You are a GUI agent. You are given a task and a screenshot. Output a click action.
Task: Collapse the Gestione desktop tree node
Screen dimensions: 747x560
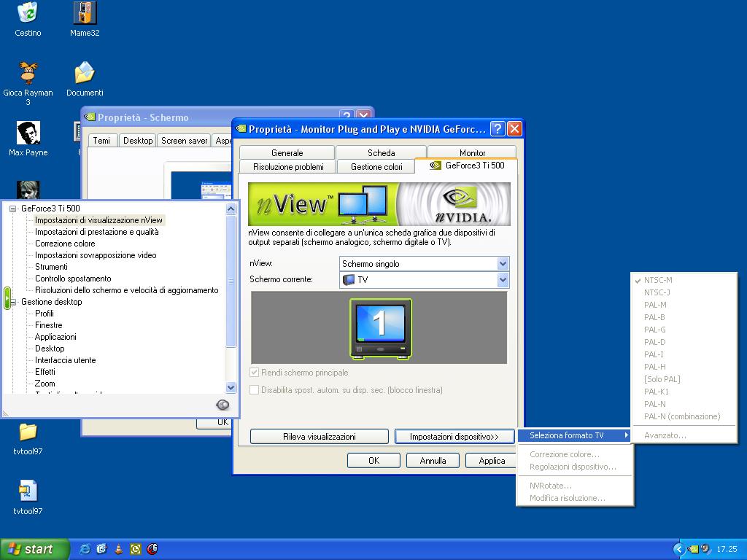(13, 302)
